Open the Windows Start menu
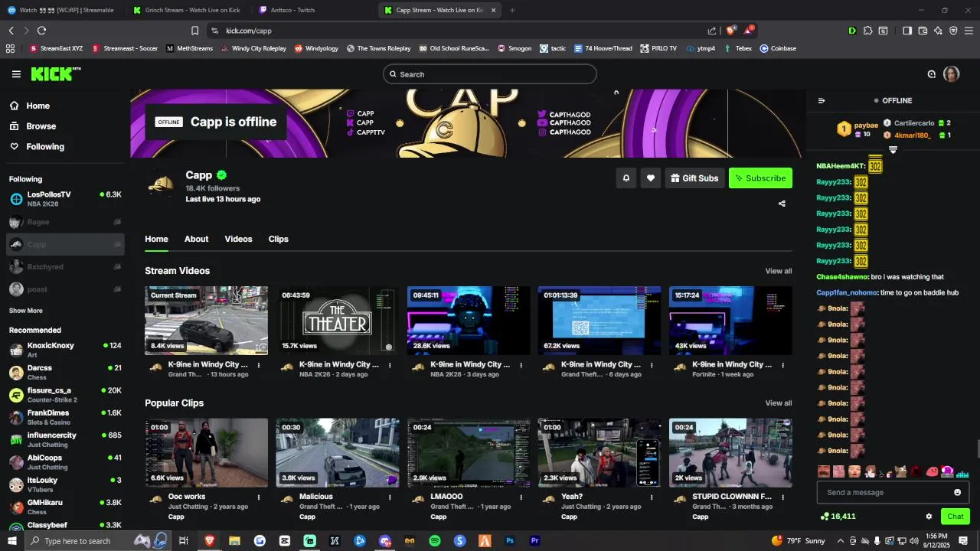 coord(11,541)
